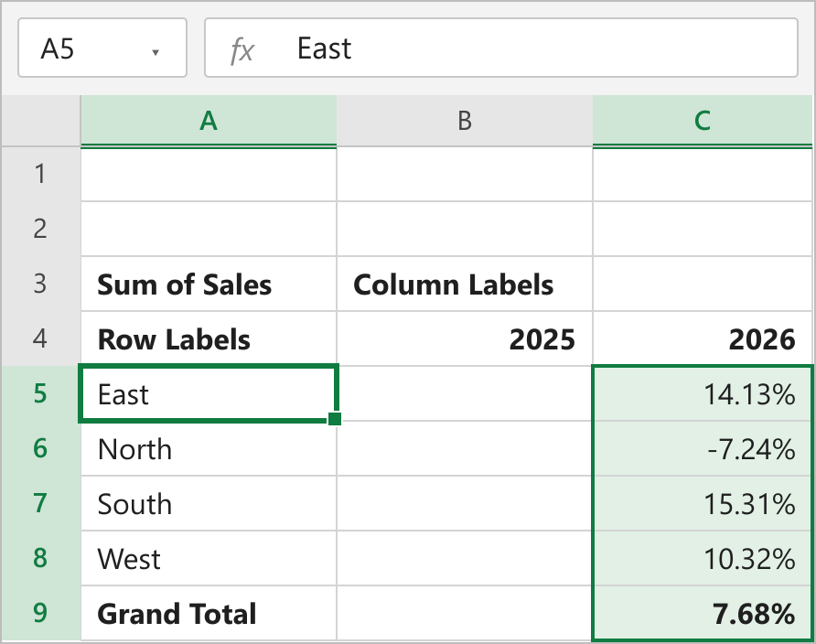Select column C header
This screenshot has width=816, height=644.
[702, 121]
